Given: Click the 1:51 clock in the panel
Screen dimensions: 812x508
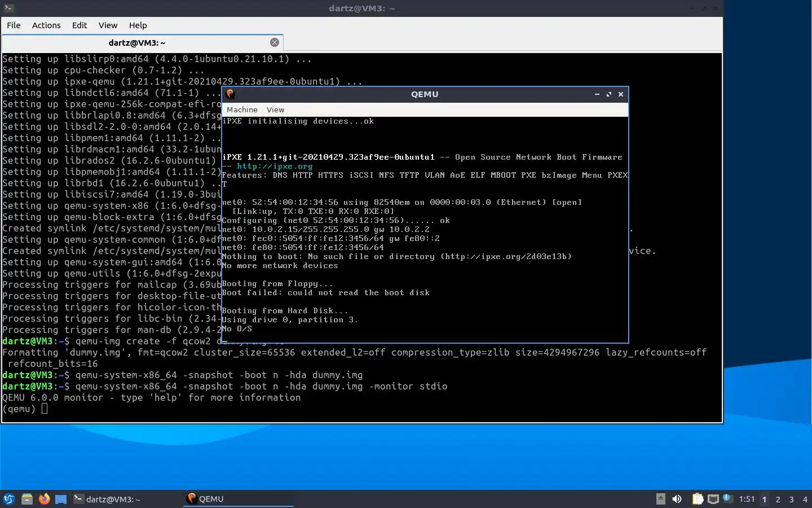Looking at the screenshot, I should 747,499.
